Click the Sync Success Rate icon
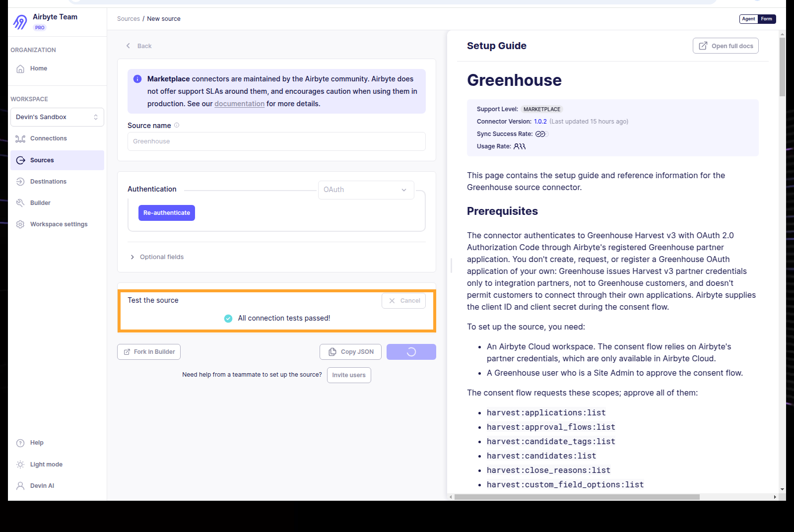This screenshot has width=794, height=532. click(540, 134)
